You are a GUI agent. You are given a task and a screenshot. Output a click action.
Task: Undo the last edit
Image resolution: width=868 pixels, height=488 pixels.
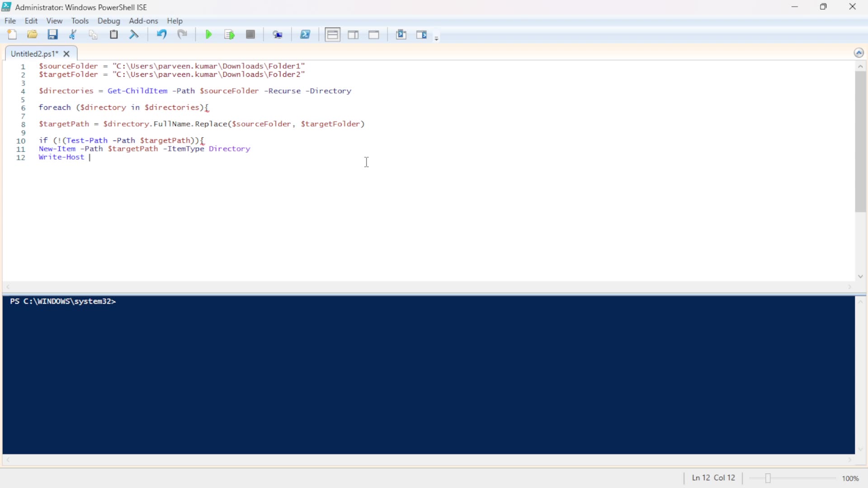(161, 34)
